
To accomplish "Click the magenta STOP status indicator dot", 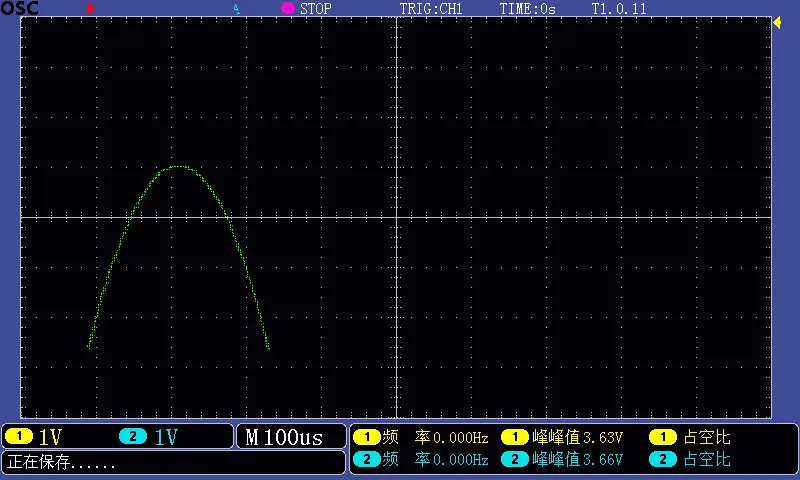I will [x=288, y=8].
